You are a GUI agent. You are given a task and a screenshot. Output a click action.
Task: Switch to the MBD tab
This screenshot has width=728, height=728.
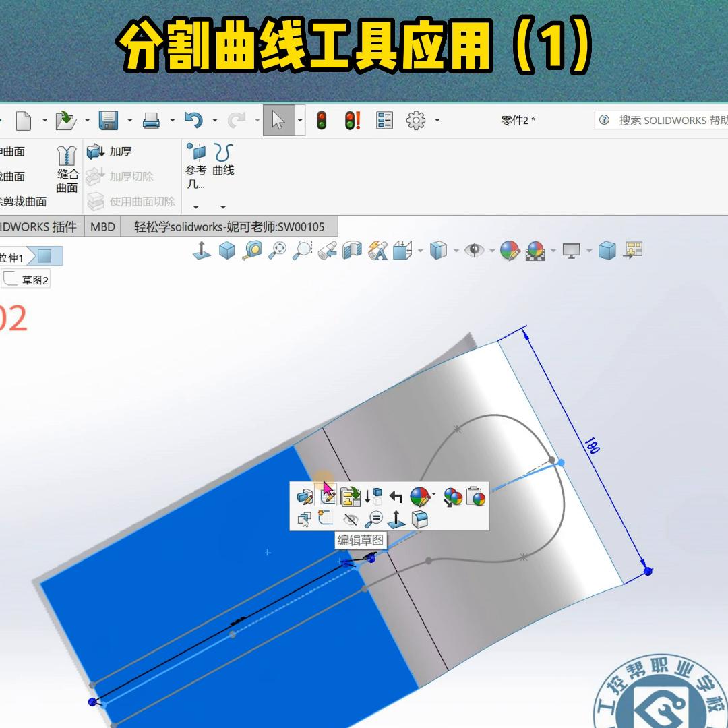tap(102, 226)
